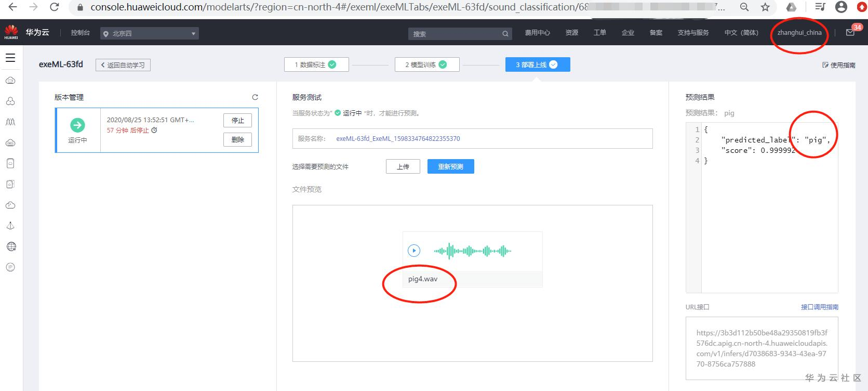Open the browser media control icon
The height and width of the screenshot is (391, 868).
pos(820,7)
